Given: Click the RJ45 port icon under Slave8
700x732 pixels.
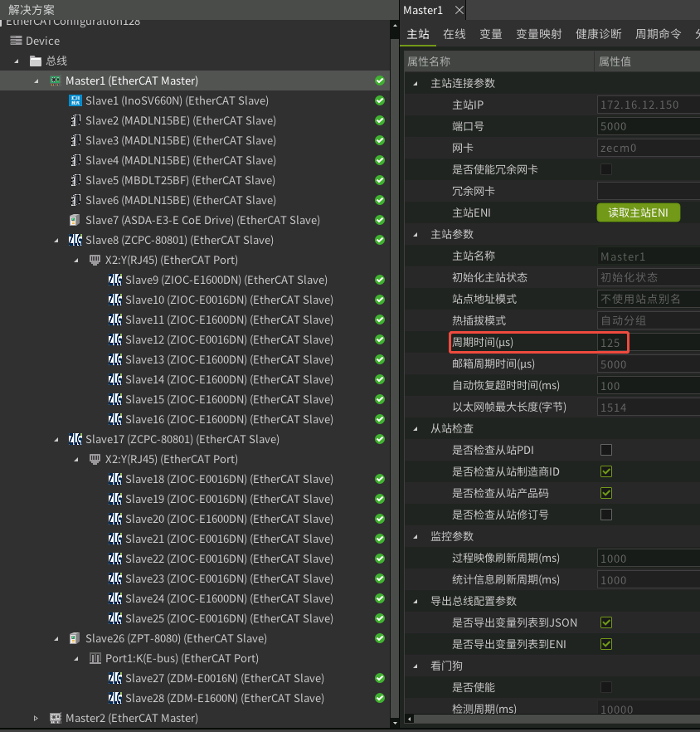Looking at the screenshot, I should pos(95,260).
